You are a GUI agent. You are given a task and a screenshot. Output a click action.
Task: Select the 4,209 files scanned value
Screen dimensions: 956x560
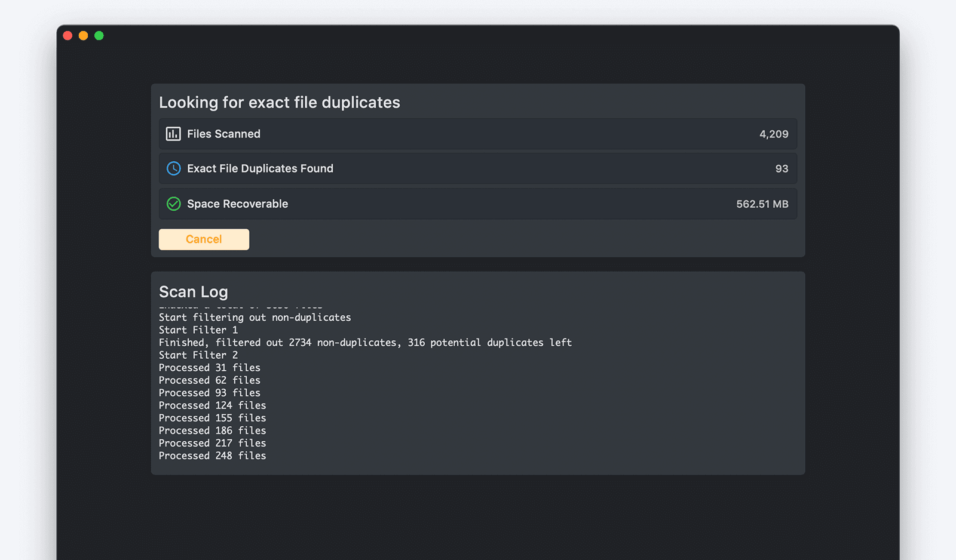coord(774,134)
